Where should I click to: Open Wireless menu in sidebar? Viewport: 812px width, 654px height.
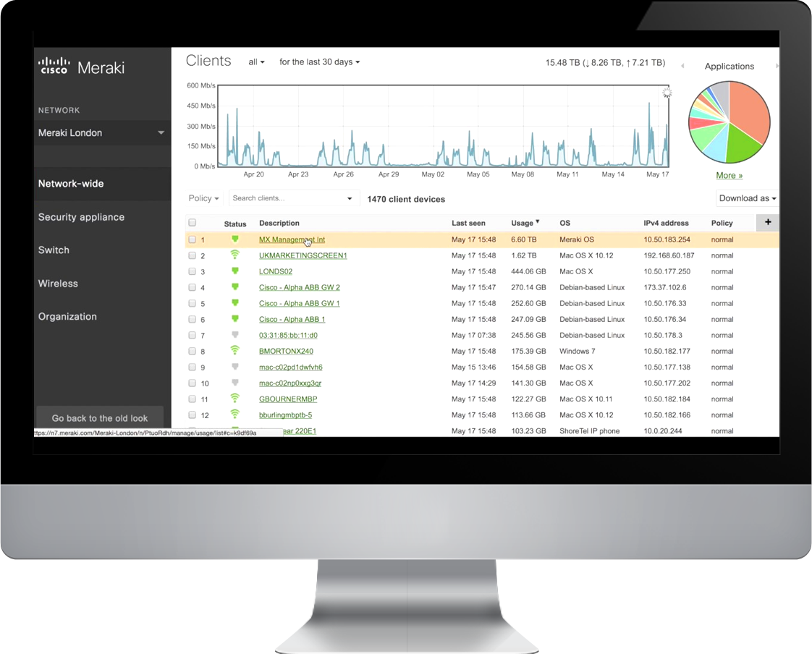58,284
